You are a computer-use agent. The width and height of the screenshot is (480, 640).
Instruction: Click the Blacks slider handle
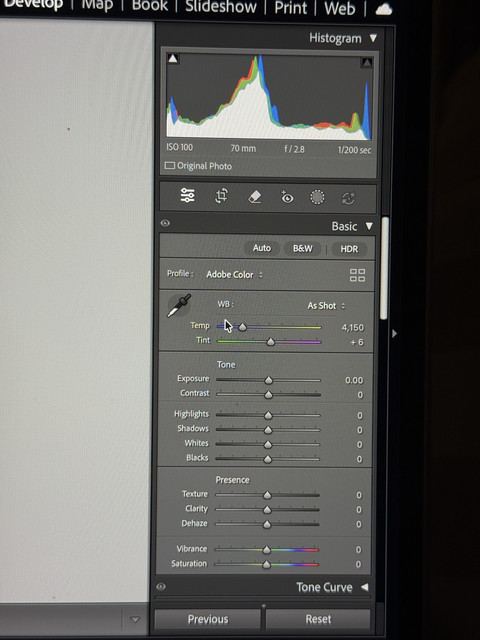(267, 460)
